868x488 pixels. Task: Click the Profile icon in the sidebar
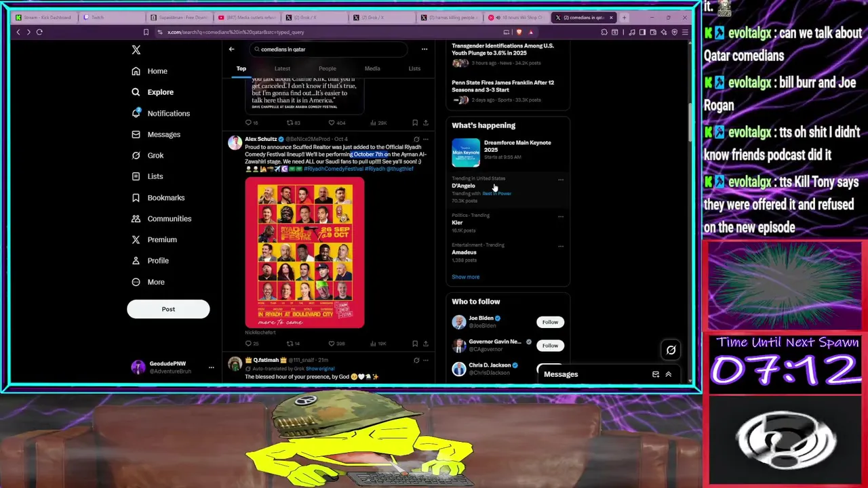136,260
